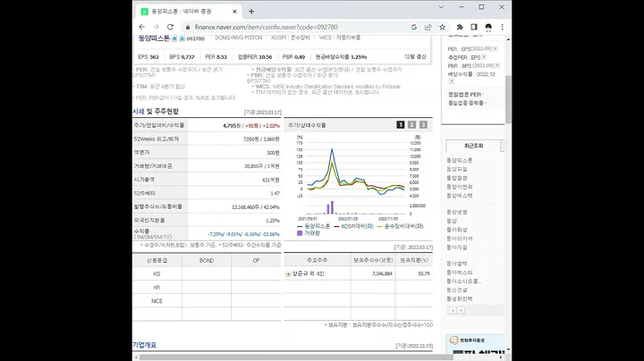Click second small icon before code 092780
This screenshot has width=644, height=361.
coord(182,38)
